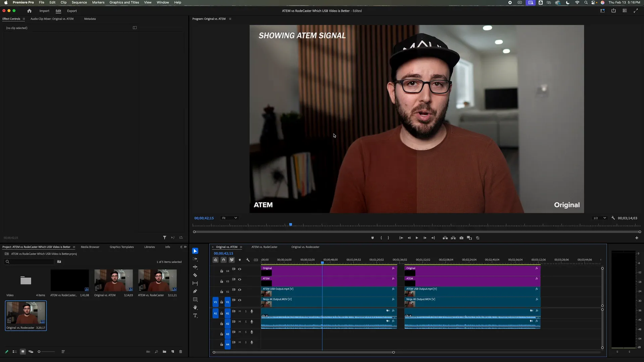The height and width of the screenshot is (362, 644).
Task: Select the Ripple Edit tool
Action: coord(195,267)
